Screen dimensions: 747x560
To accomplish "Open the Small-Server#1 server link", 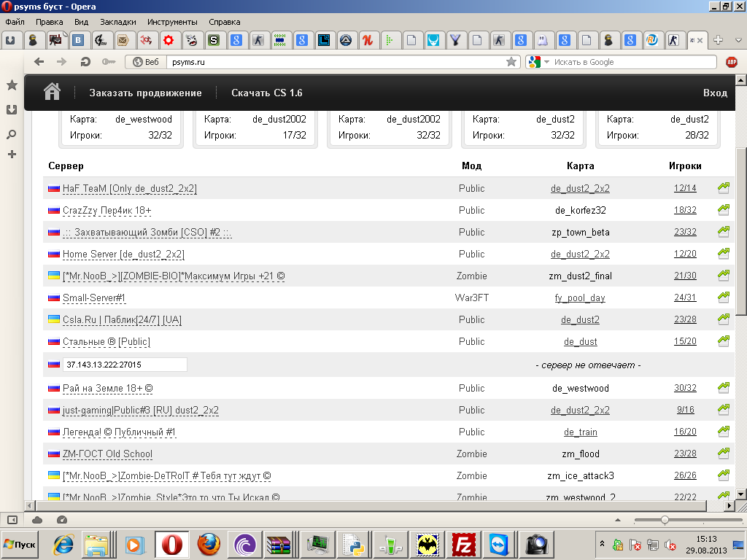I will click(94, 298).
